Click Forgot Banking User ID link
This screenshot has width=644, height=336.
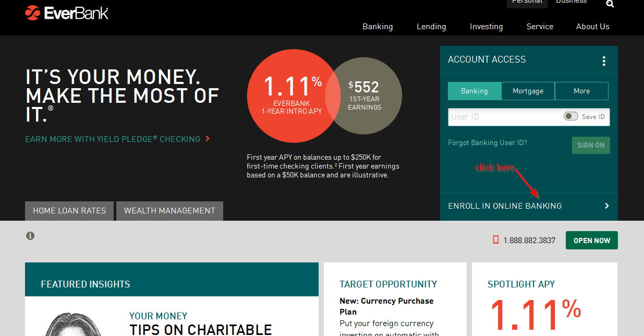point(488,142)
